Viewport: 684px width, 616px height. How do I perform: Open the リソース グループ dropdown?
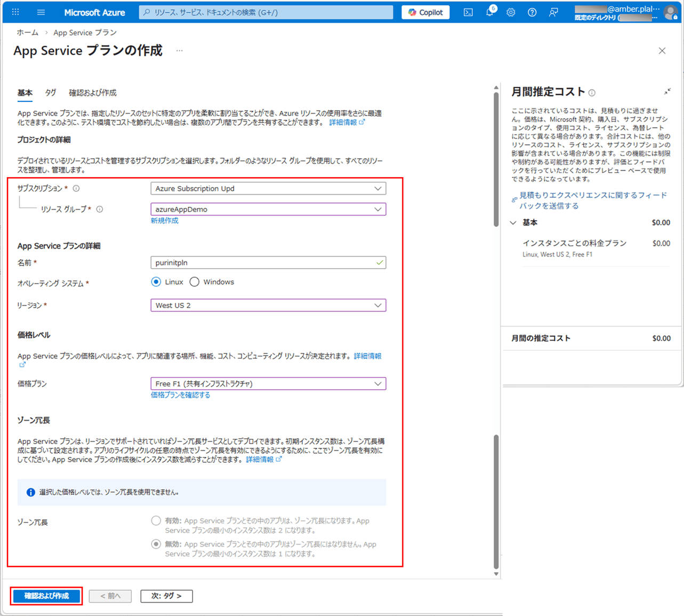pyautogui.click(x=268, y=210)
